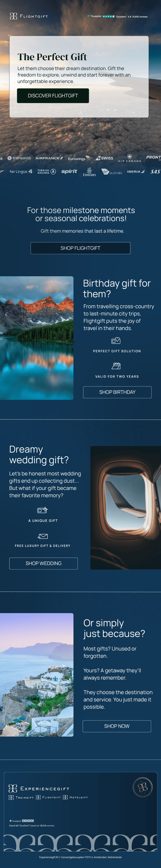Click the Spirit airline logo
161x868 pixels.
69,171
